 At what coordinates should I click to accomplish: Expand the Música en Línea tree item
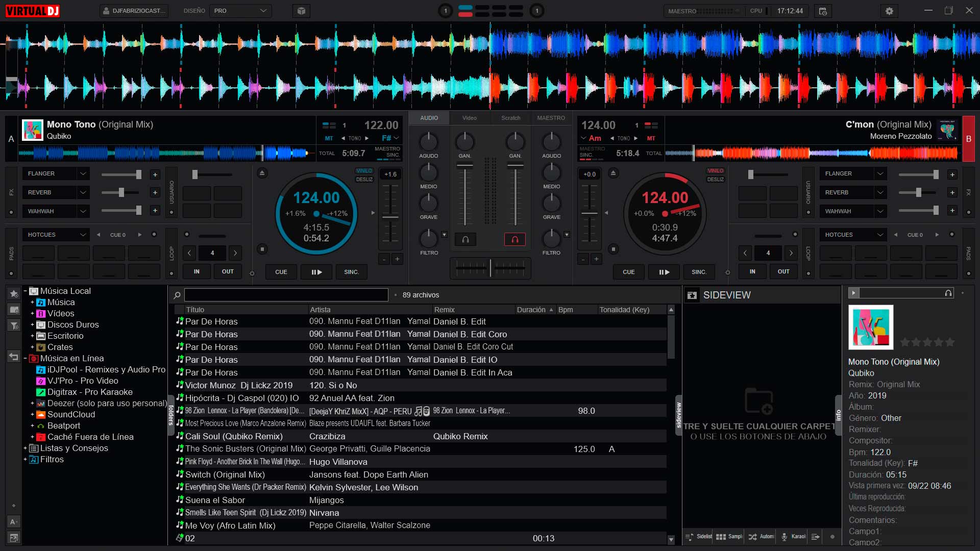[24, 358]
